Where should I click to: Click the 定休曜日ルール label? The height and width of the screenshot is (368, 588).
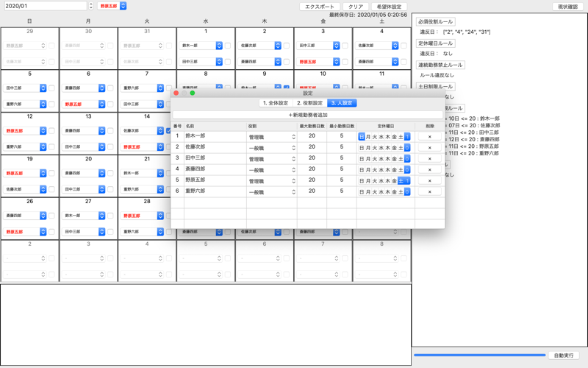pos(435,43)
